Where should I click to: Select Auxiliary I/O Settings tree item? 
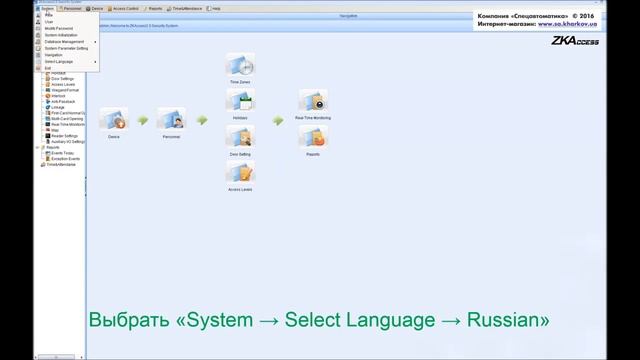point(68,142)
